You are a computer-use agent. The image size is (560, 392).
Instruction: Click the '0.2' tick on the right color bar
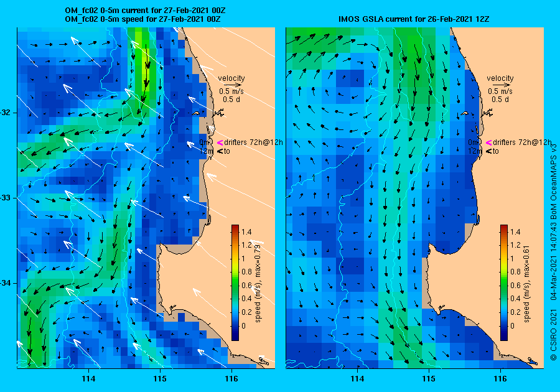click(x=515, y=312)
